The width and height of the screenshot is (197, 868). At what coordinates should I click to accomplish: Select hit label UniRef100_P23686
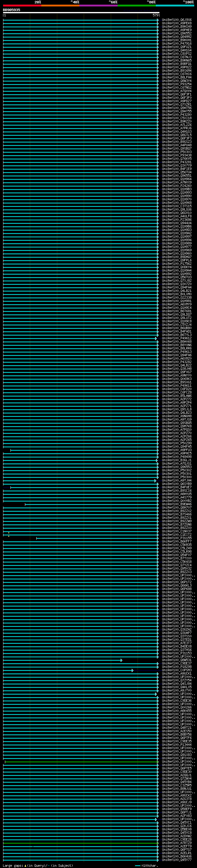point(177,220)
